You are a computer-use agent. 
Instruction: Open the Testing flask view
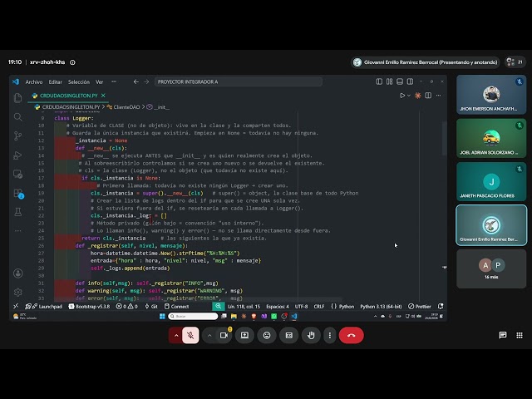pyautogui.click(x=18, y=212)
